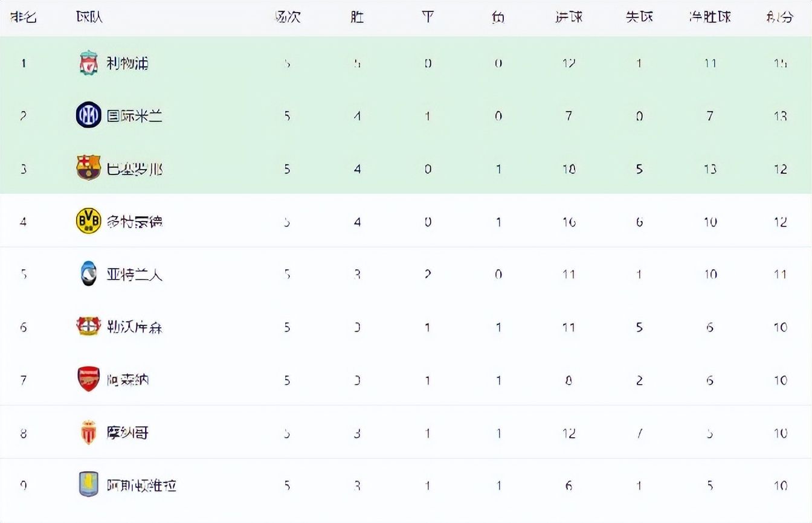
Task: Click the Bayer Leverkusen crest icon
Action: click(x=89, y=327)
